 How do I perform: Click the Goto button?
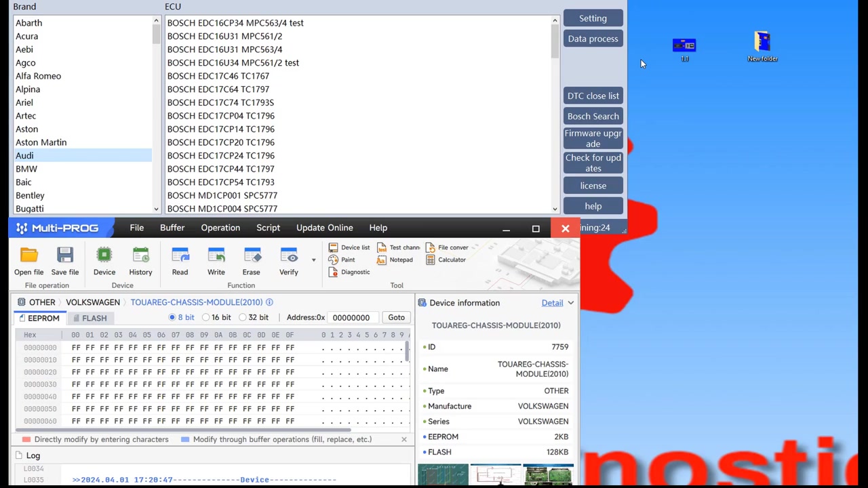(397, 317)
